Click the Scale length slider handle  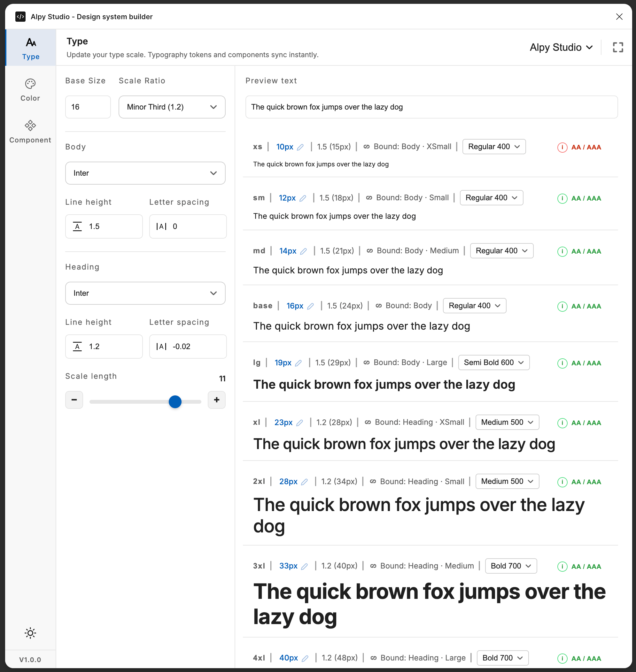coord(175,402)
